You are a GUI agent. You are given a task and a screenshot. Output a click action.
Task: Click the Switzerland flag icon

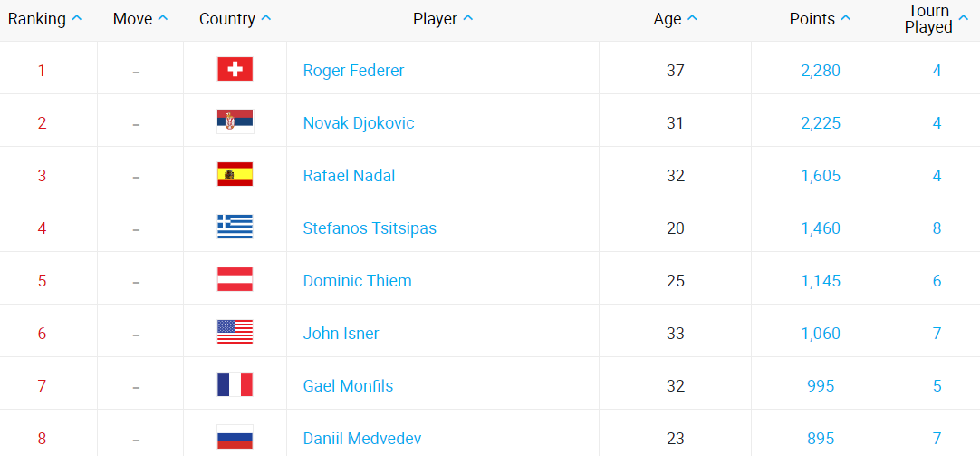(235, 70)
